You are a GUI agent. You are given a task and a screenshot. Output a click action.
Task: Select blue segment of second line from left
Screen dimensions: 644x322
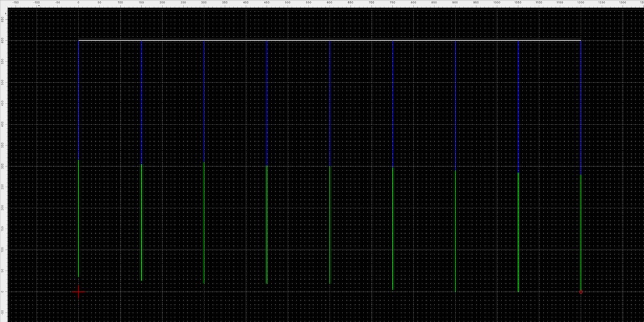pyautogui.click(x=141, y=102)
